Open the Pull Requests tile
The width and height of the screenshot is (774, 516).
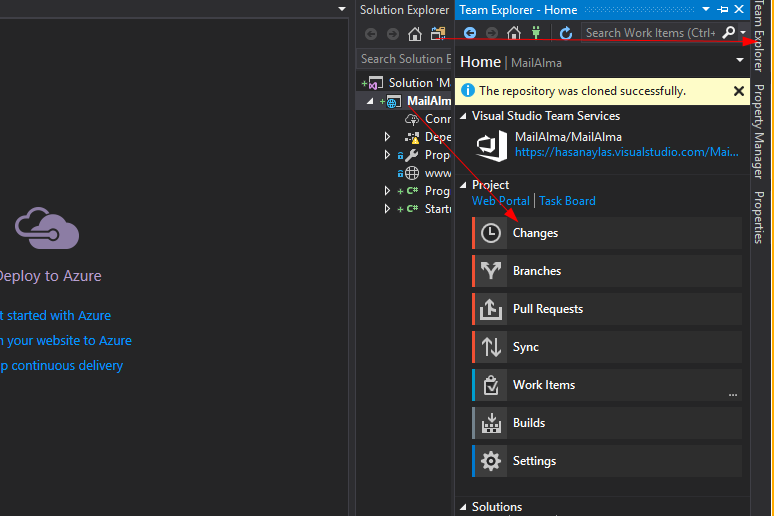607,309
